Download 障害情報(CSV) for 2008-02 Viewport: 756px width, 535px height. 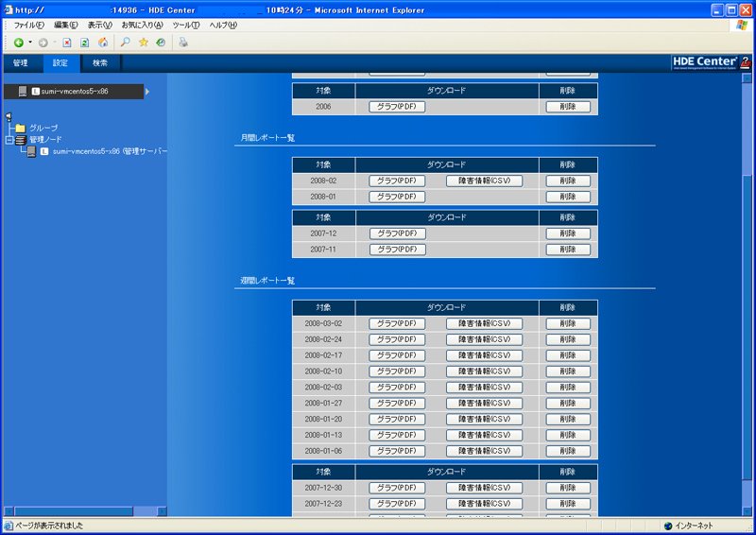click(484, 181)
